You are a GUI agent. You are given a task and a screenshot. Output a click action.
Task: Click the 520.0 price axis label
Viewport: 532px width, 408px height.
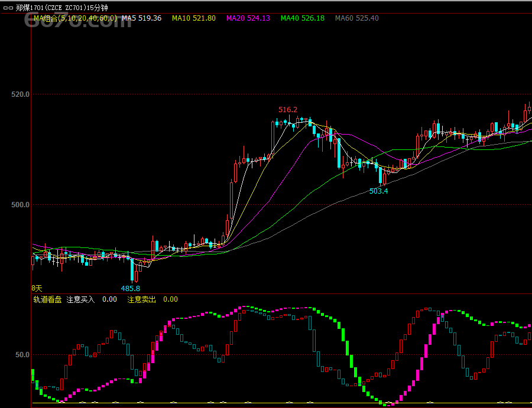click(x=20, y=94)
